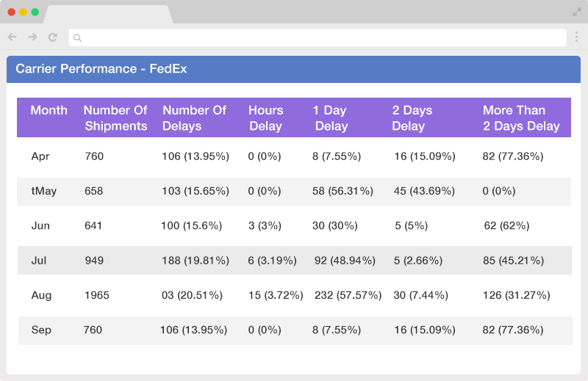Click 106 (13.95%) delays in Apr row
Viewport: 588px width, 381px height.
click(196, 156)
